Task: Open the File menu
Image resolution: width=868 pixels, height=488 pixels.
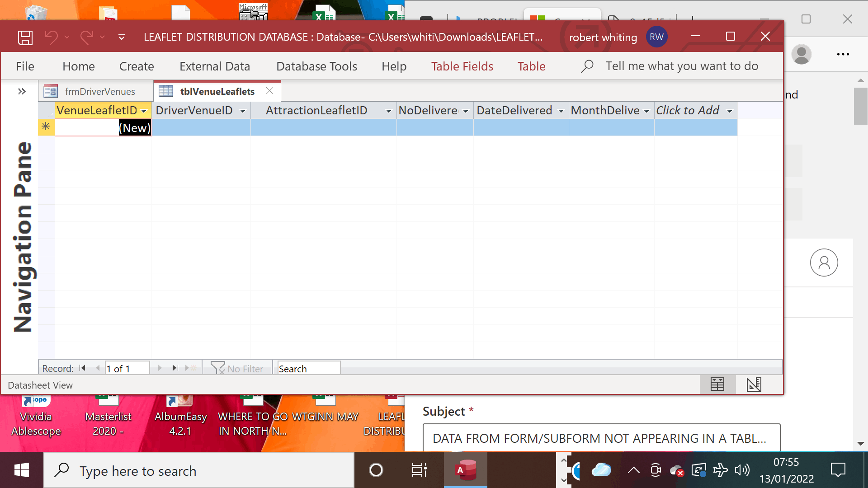Action: click(x=25, y=66)
